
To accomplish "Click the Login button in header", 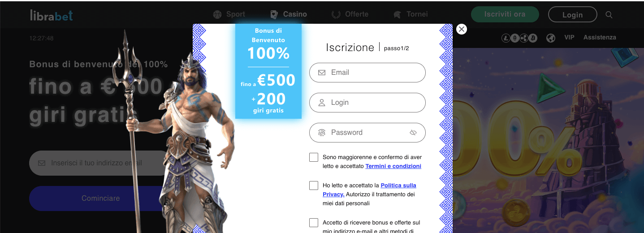I will pyautogui.click(x=572, y=15).
